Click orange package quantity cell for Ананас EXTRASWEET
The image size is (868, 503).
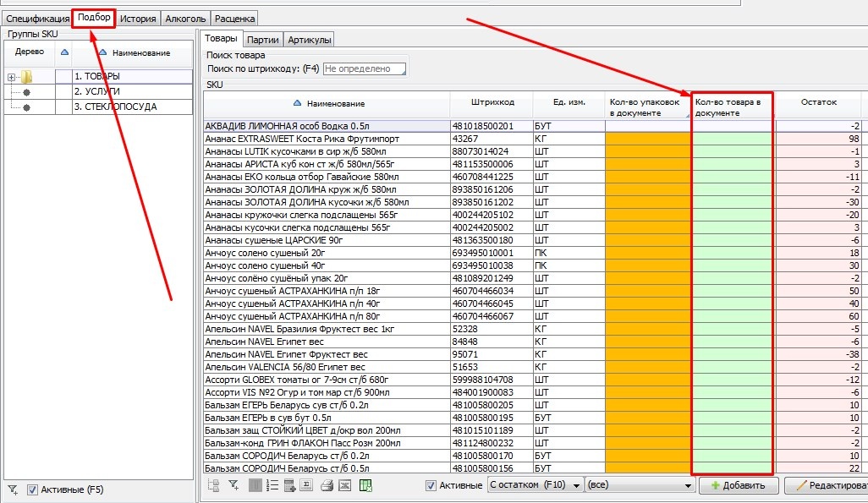(x=647, y=139)
